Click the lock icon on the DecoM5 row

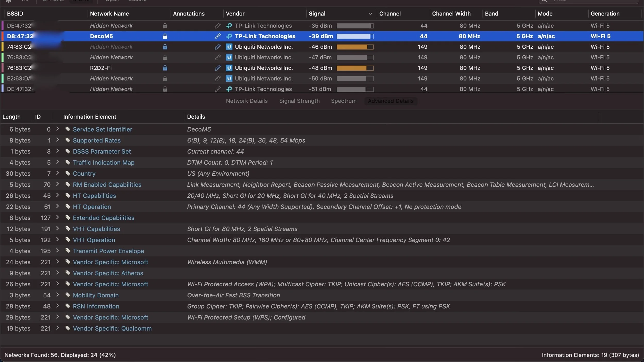165,36
